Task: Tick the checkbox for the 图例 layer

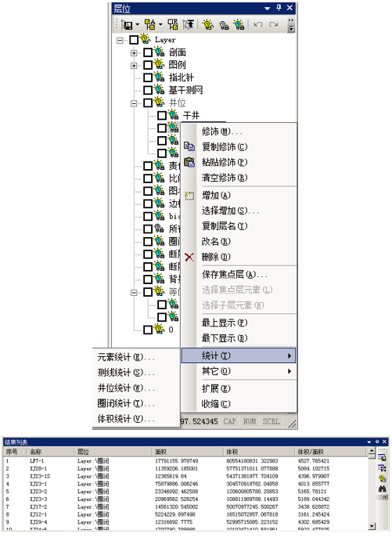Action: (148, 65)
